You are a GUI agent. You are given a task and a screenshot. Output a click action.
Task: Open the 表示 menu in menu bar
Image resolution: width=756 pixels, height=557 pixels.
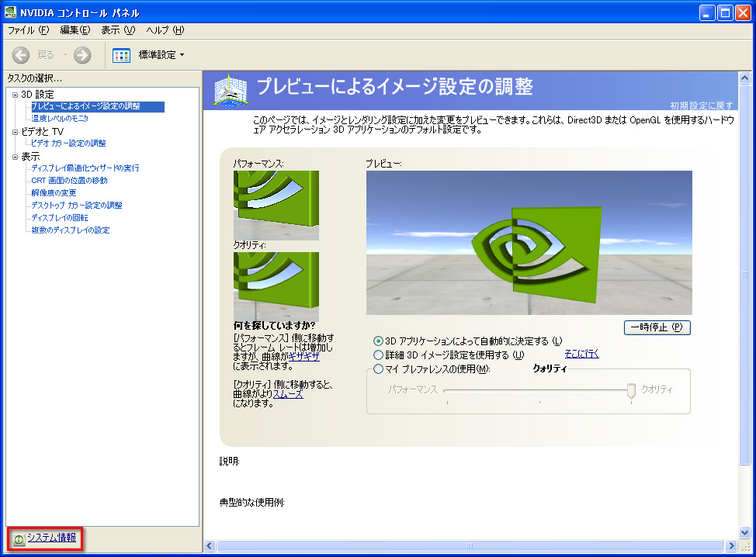click(118, 30)
